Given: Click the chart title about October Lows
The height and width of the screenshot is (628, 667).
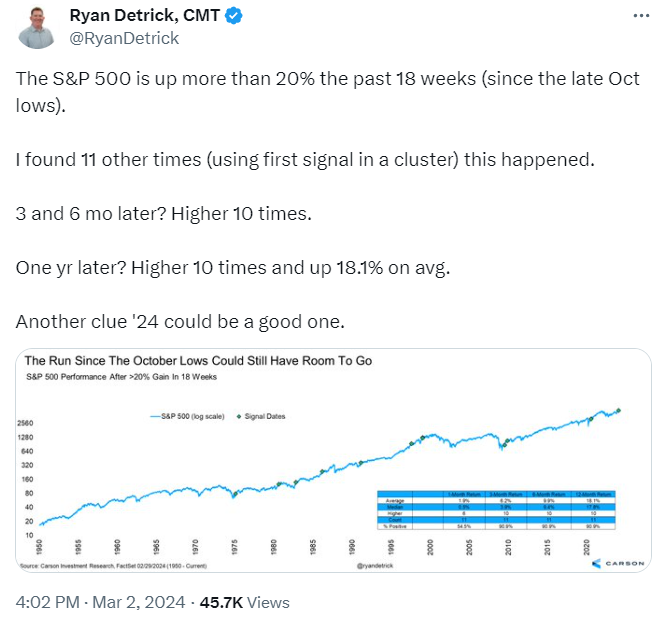Looking at the screenshot, I should (x=197, y=360).
